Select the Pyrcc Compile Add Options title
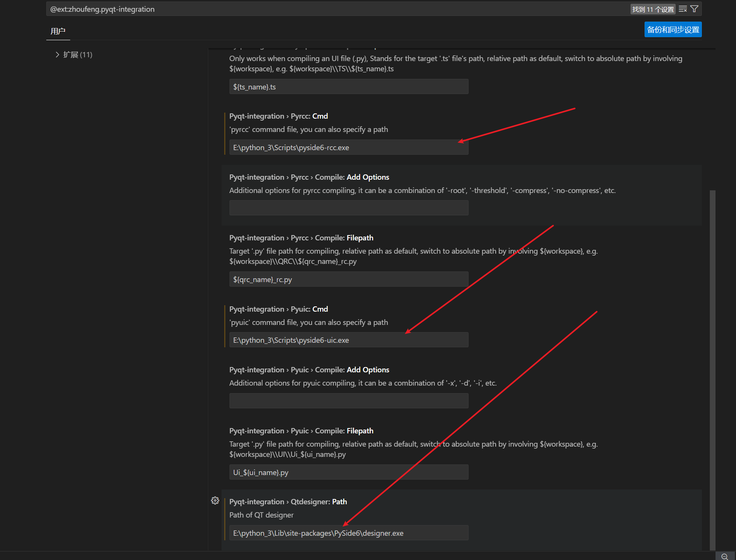 click(x=309, y=177)
